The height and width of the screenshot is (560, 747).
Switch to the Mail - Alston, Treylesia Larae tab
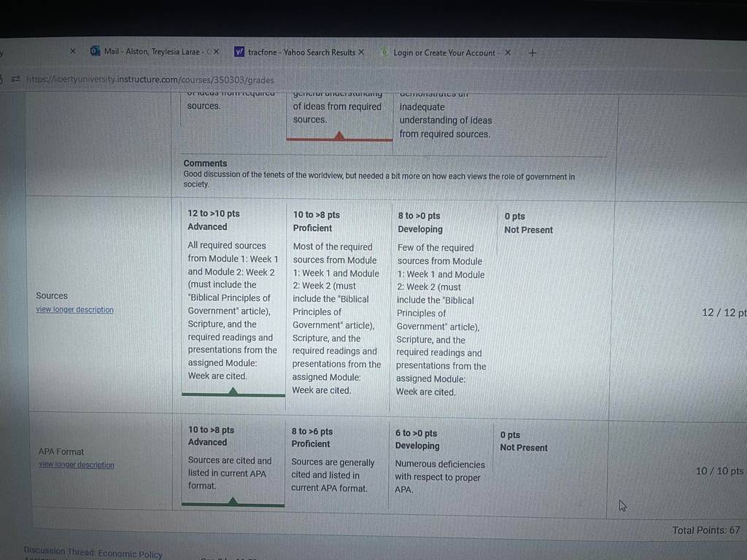tap(155, 52)
